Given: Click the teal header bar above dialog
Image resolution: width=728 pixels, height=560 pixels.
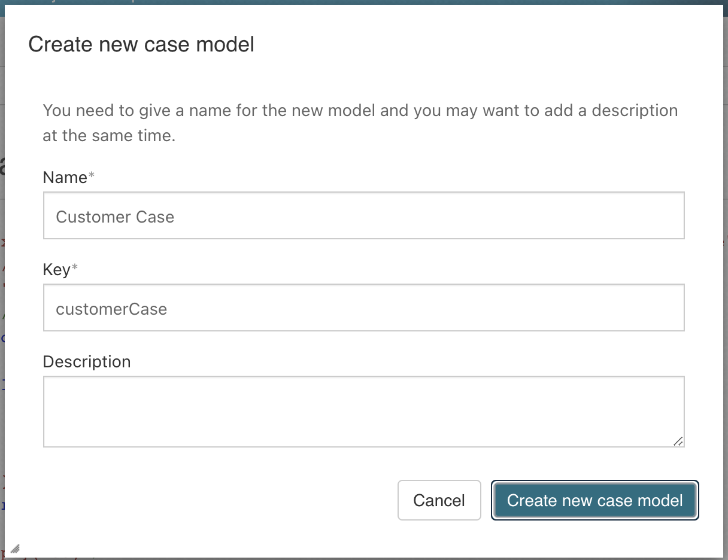Looking at the screenshot, I should pyautogui.click(x=364, y=4).
